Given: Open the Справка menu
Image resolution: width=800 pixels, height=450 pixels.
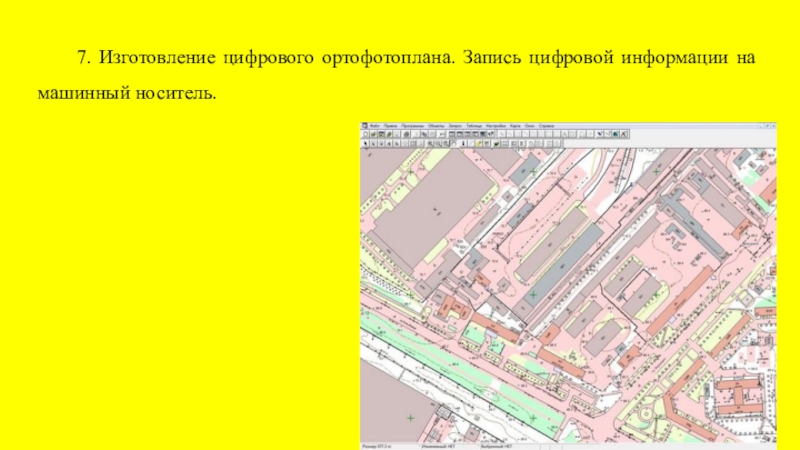Looking at the screenshot, I should pos(546,126).
